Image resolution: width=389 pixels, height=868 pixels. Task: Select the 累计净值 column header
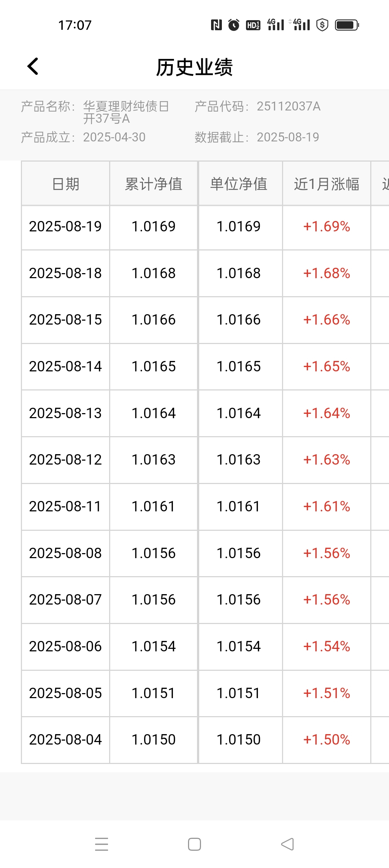point(154,184)
